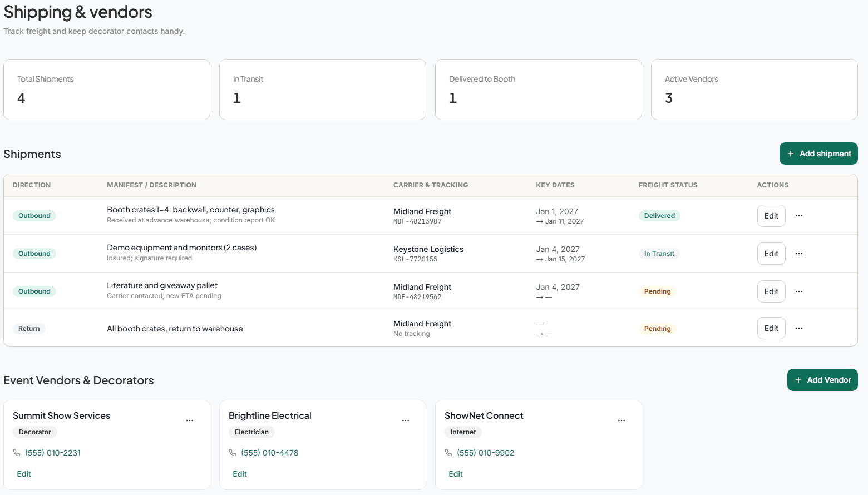Click the Jan 15, 2027 arrival date
Viewport: 868px width, 495px height.
pos(565,259)
